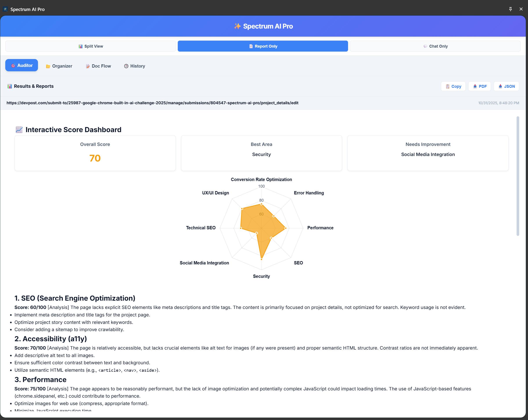Close the Spectrum AI Pro panel
Image resolution: width=528 pixels, height=420 pixels.
click(521, 9)
